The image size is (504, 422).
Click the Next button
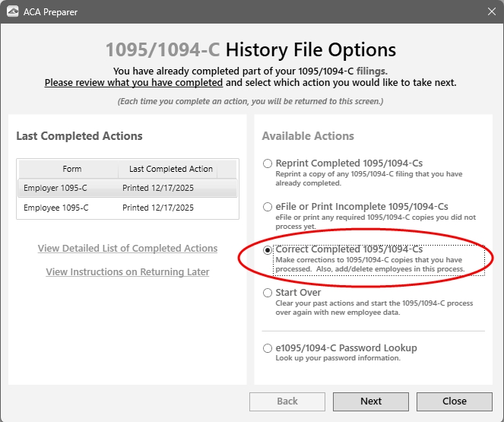(371, 401)
